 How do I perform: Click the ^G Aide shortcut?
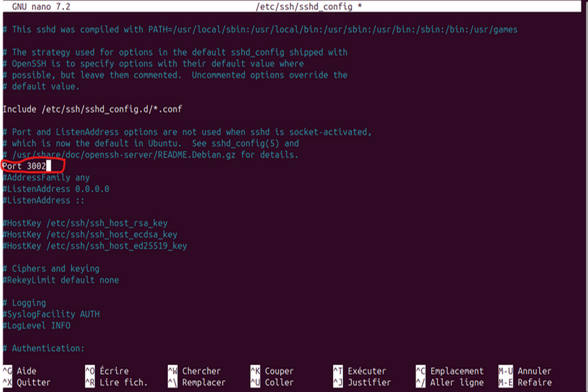(x=20, y=371)
